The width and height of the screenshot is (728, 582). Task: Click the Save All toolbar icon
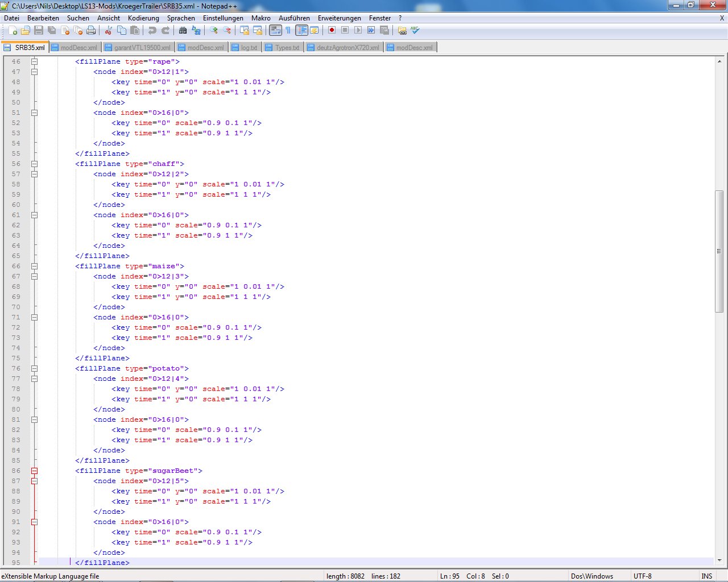[52, 30]
